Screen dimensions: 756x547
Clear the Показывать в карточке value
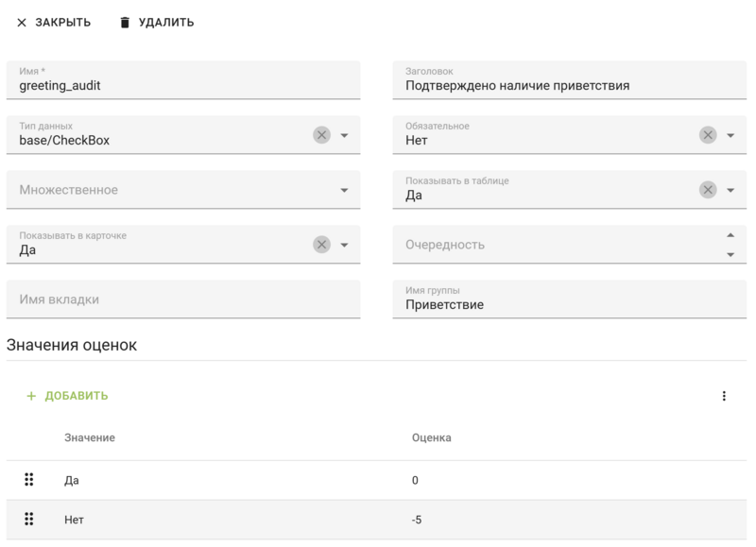(x=321, y=245)
